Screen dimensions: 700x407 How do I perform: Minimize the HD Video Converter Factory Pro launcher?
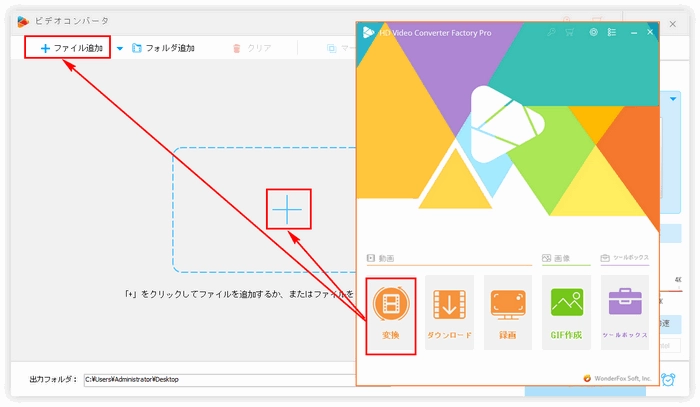click(633, 33)
